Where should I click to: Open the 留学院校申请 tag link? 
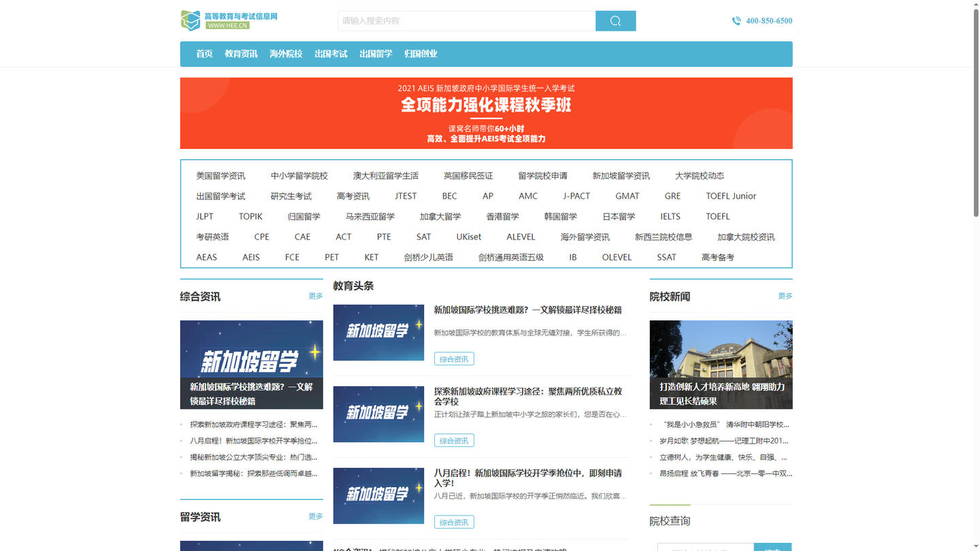click(542, 176)
